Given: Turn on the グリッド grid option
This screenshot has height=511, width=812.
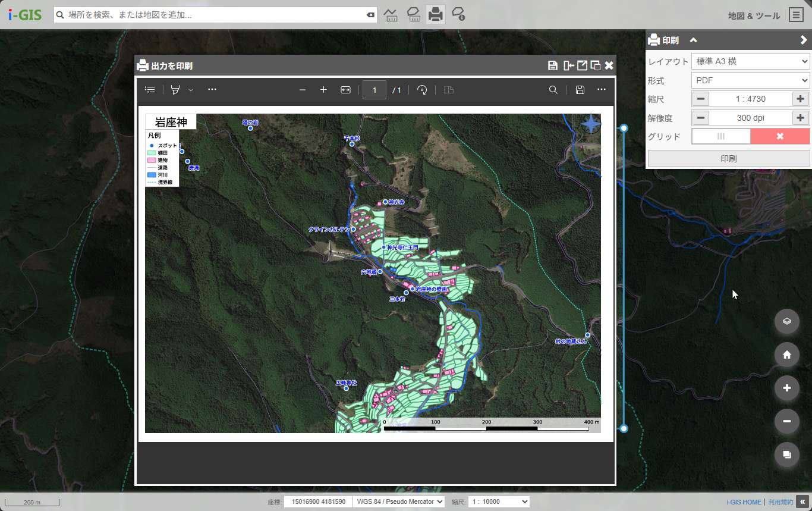Looking at the screenshot, I should [x=721, y=136].
